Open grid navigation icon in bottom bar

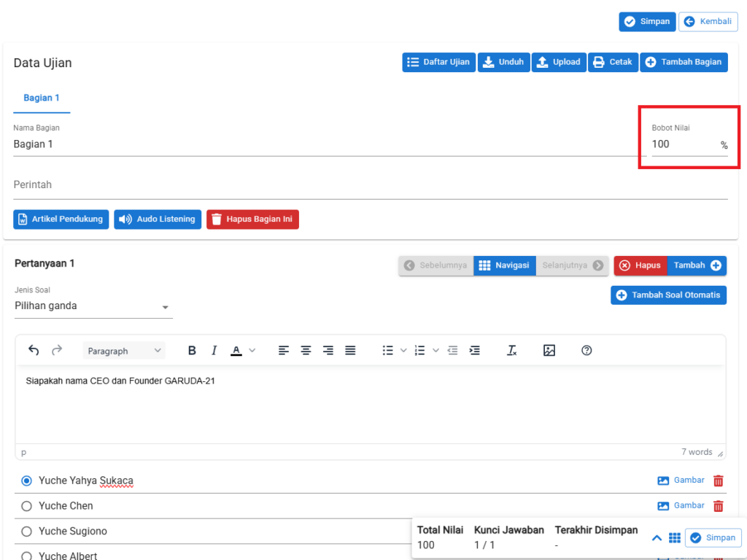tap(675, 538)
